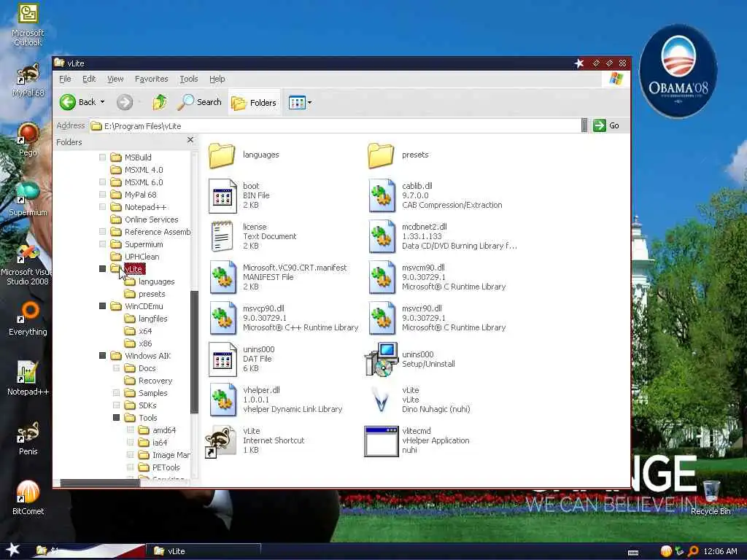
Task: Open the Edit menu
Action: click(89, 79)
